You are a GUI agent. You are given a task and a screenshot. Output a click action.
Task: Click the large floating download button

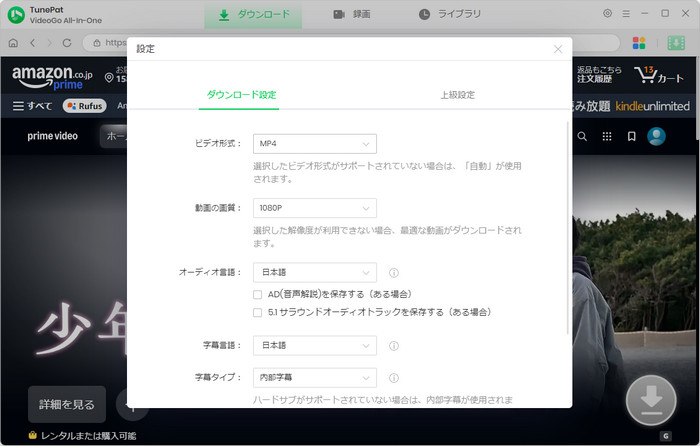651,400
